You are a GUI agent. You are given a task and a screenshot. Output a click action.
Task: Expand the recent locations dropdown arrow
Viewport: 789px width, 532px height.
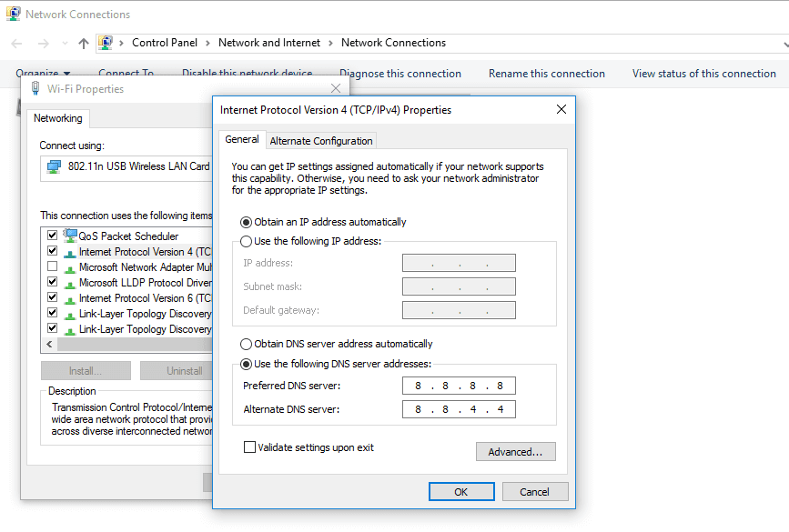click(x=65, y=44)
